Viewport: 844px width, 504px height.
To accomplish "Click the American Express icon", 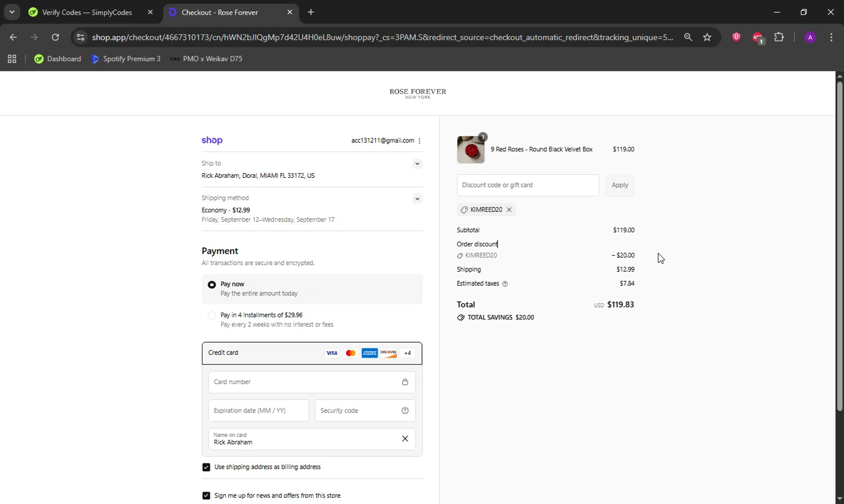I will coord(370,353).
